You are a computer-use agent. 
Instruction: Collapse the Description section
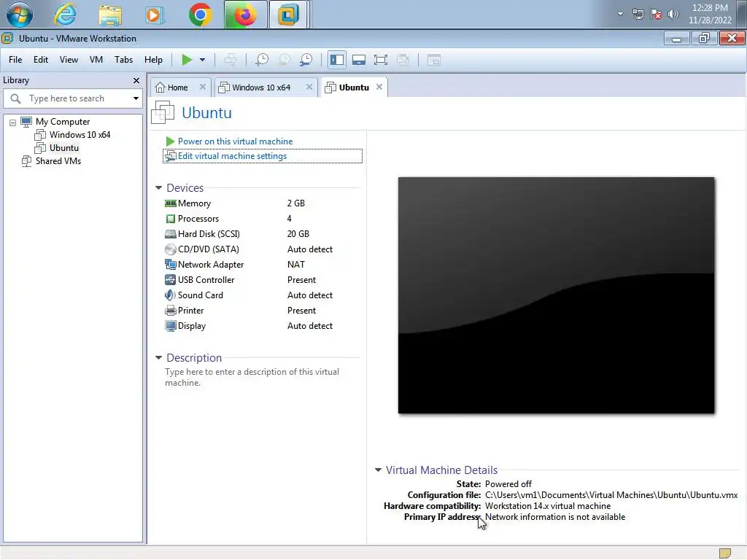point(158,357)
